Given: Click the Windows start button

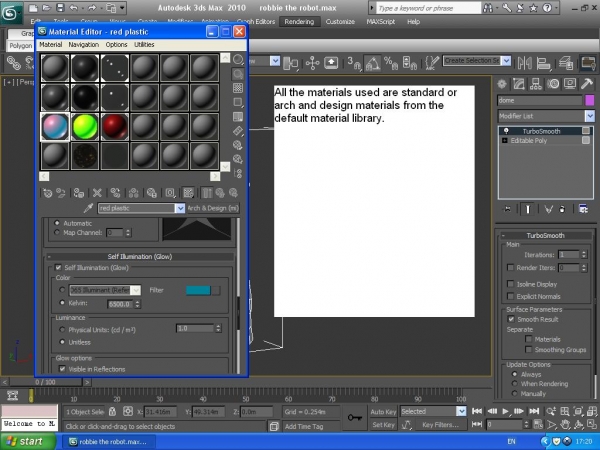Looking at the screenshot, I should [27, 442].
